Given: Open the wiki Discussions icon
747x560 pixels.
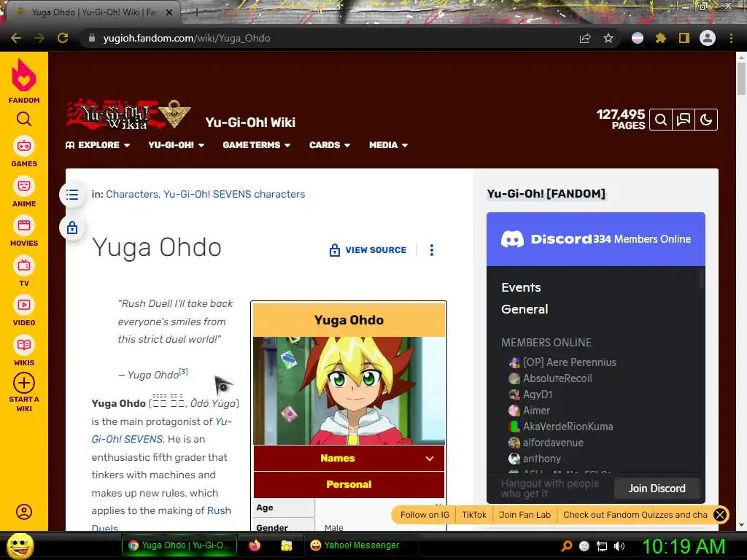Looking at the screenshot, I should (683, 120).
